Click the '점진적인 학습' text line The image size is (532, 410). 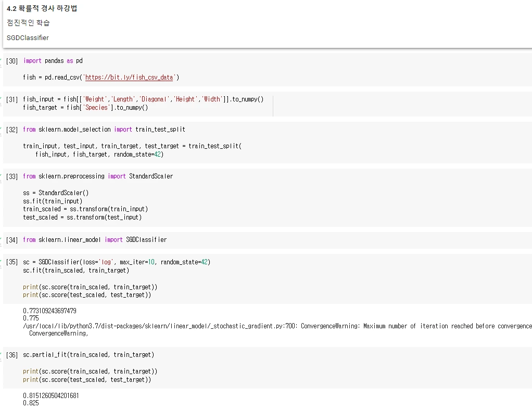point(29,23)
